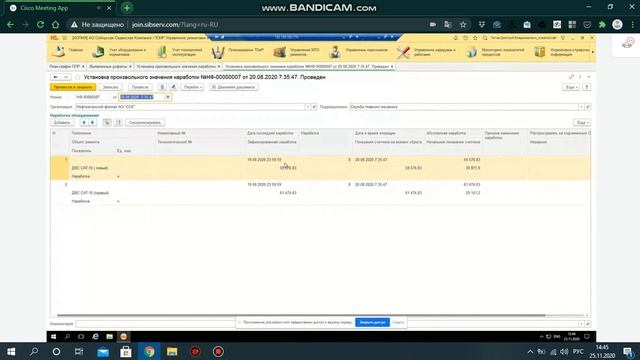Open the Windows Start menu
The height and width of the screenshot is (360, 640).
click(x=11, y=351)
